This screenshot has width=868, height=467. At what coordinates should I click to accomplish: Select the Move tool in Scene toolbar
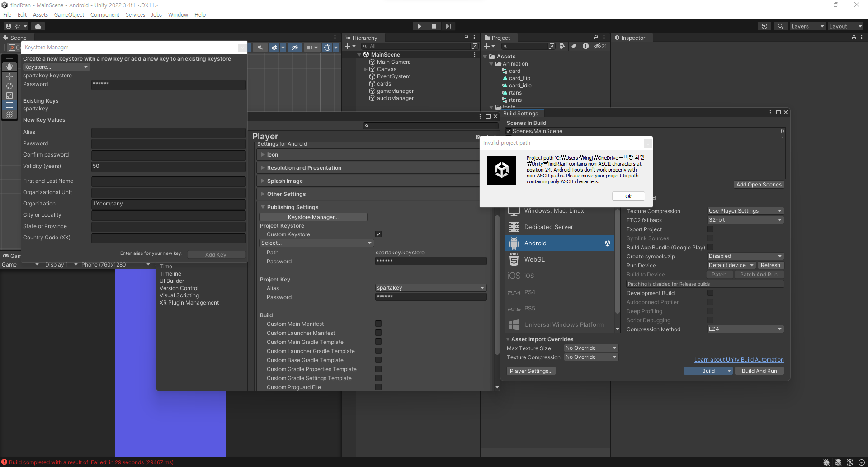point(9,76)
